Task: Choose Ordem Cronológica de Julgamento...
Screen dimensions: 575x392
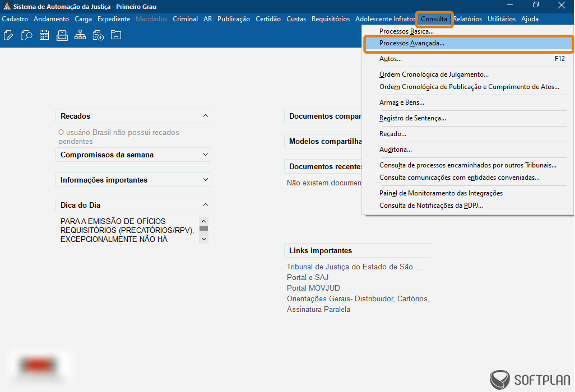Action: 467,74
